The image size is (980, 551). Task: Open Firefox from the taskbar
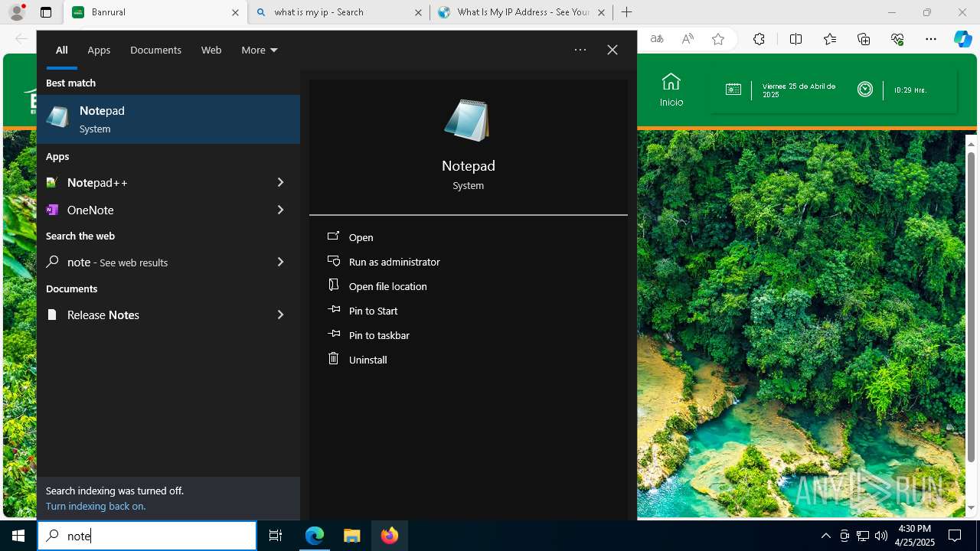coord(389,536)
